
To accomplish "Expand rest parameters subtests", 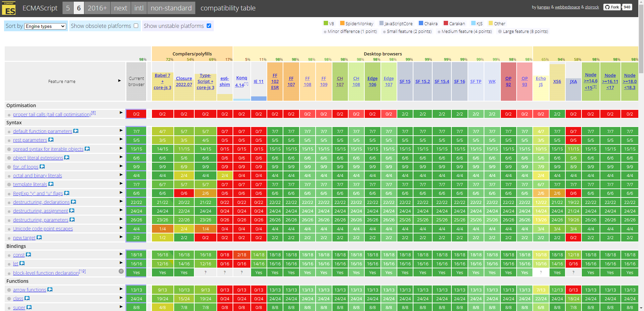I will pos(121,139).
